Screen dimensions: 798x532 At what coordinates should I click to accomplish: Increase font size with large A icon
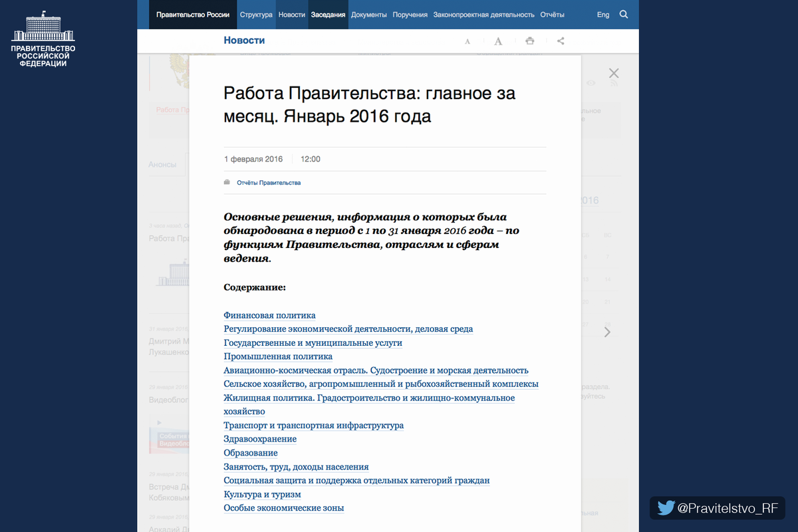[498, 41]
